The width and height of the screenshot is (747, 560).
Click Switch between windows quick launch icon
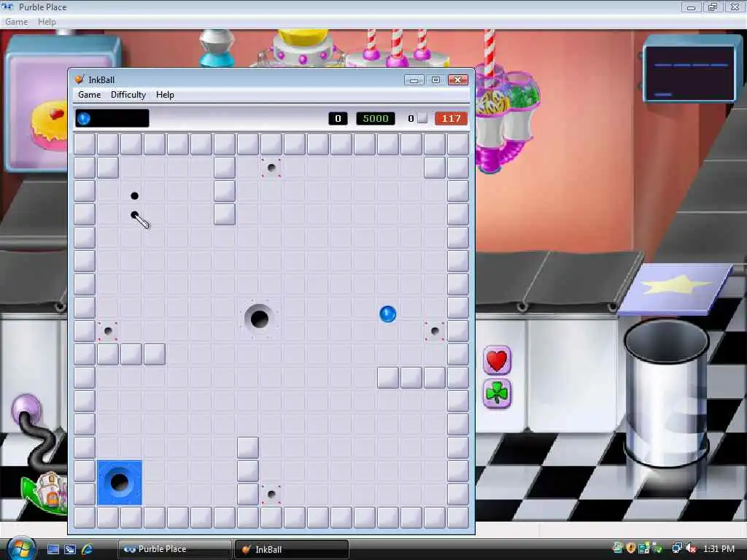(70, 550)
